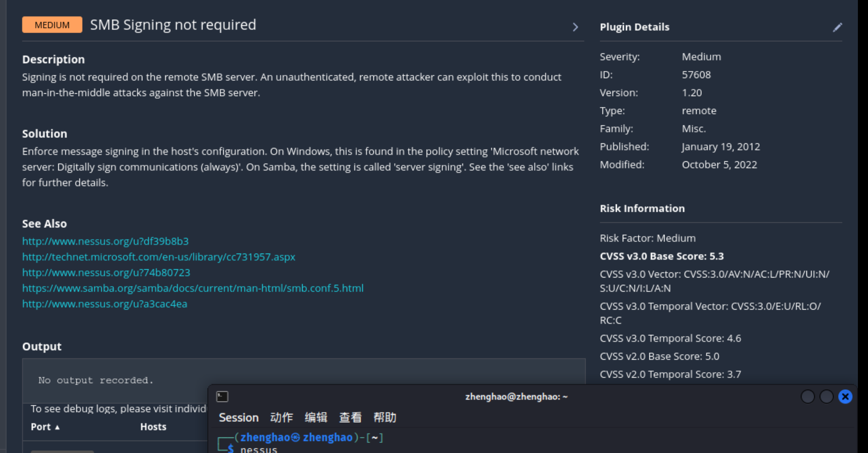Open the 查看 menu in terminal

(x=350, y=418)
